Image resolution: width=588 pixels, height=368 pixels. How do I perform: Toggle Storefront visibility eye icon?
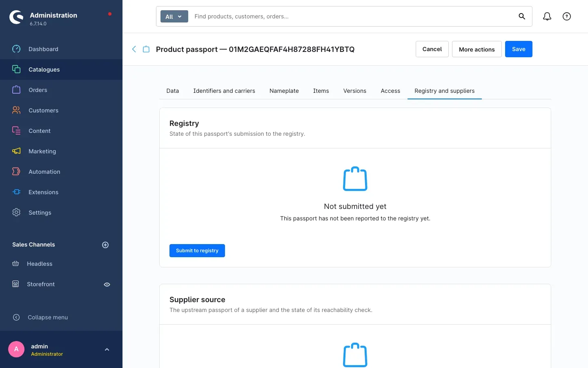[x=107, y=285]
